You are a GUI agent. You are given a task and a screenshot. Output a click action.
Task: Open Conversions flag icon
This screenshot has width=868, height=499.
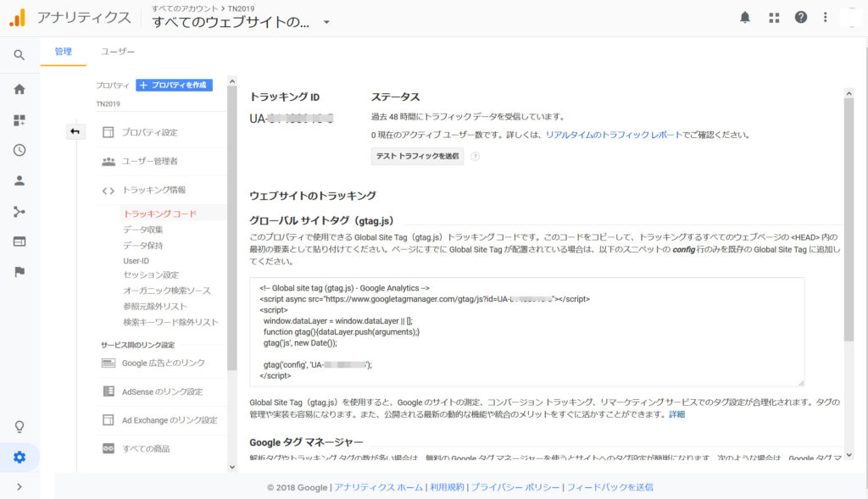click(19, 272)
